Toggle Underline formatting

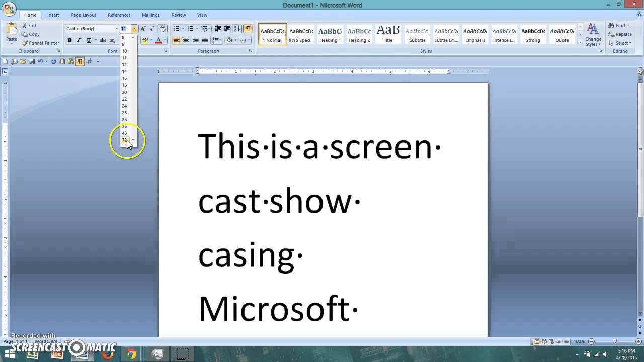click(x=89, y=40)
